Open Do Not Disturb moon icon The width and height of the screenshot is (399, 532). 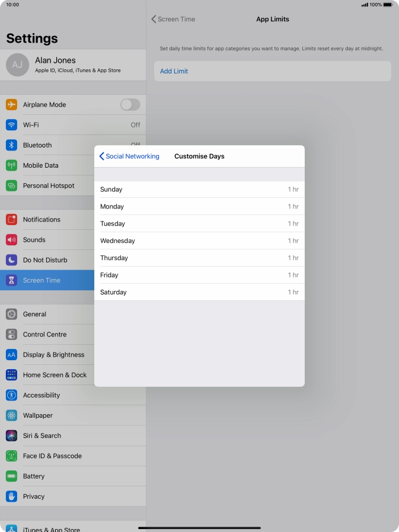tap(11, 260)
